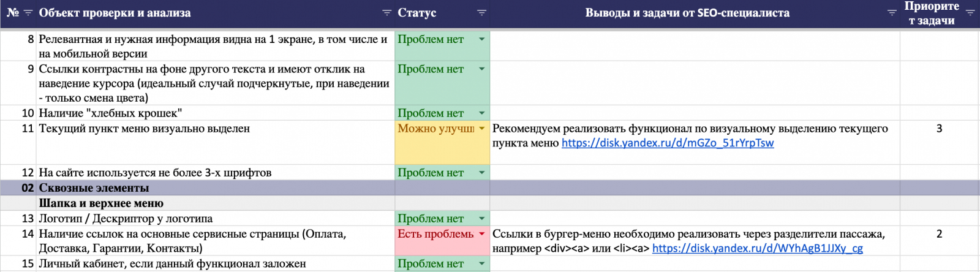Expand status dropdown for Логотип row 13

pos(481,219)
